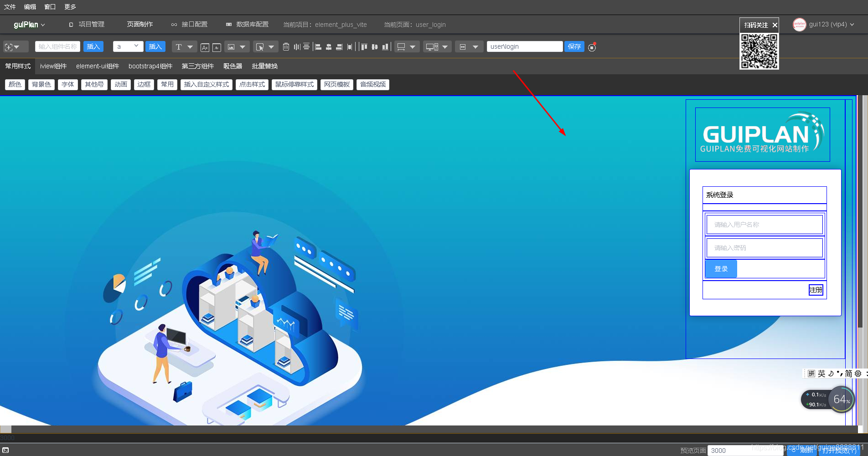The width and height of the screenshot is (868, 456).
Task: Click the 请输入用户名称 field in canvas
Action: click(765, 225)
